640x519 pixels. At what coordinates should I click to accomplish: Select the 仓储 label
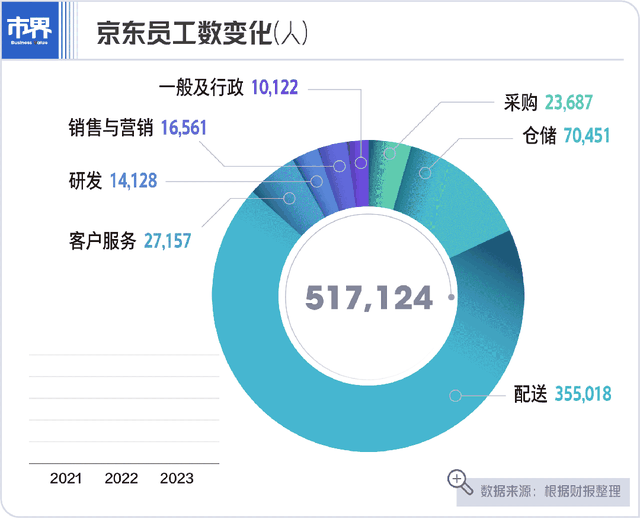(539, 135)
